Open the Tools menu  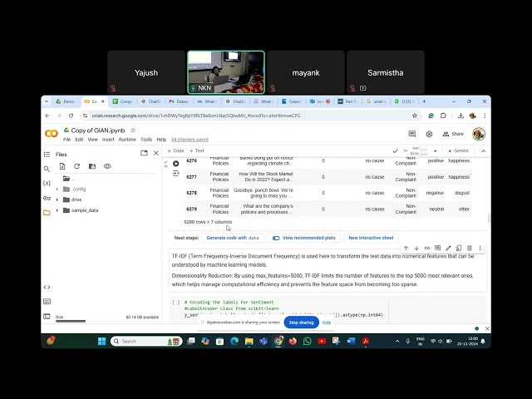click(146, 140)
